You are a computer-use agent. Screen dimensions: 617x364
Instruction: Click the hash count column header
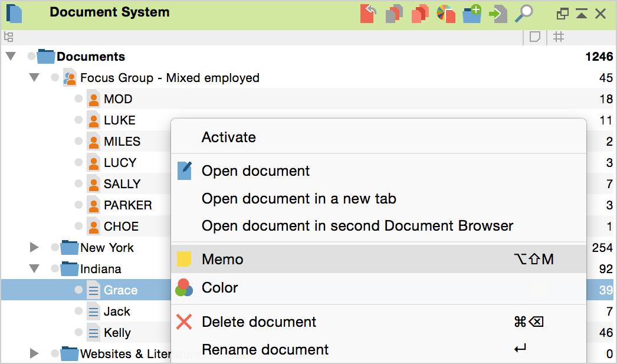[559, 37]
